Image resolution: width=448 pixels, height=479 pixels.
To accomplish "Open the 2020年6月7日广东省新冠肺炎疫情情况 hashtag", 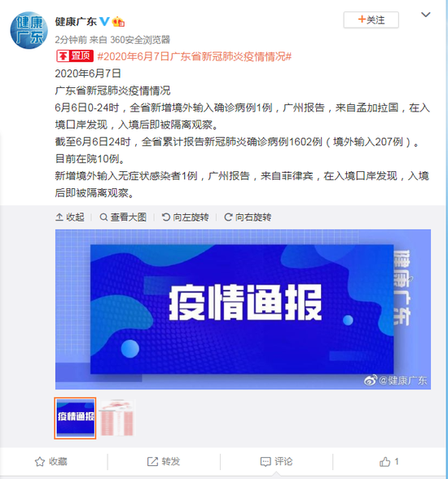I will (x=195, y=56).
